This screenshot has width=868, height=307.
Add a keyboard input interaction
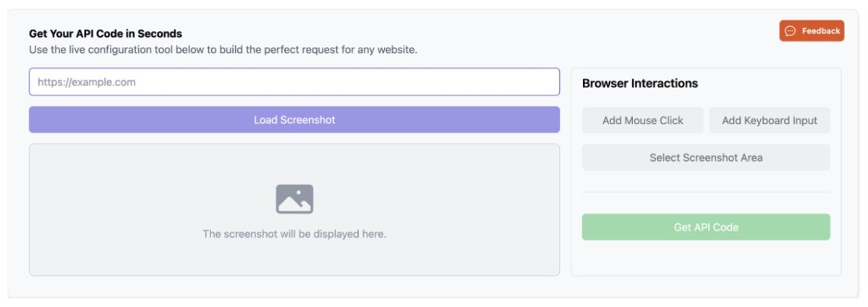[x=769, y=121]
